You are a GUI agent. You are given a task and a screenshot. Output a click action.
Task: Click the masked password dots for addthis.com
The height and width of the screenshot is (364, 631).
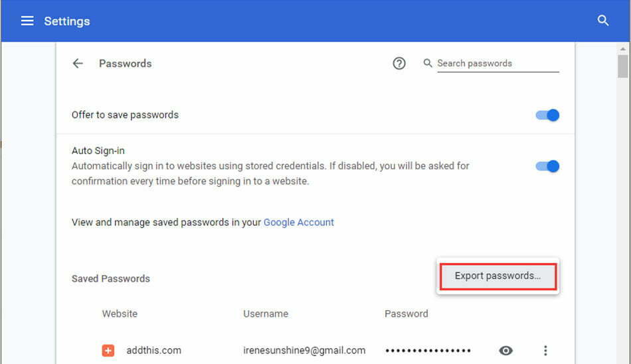point(428,351)
